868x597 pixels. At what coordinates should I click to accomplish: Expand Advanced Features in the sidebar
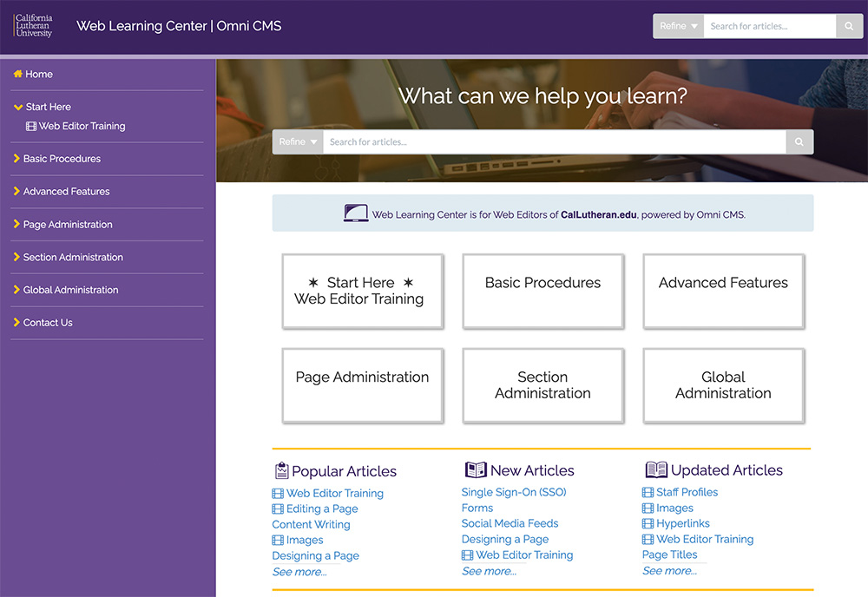point(16,191)
